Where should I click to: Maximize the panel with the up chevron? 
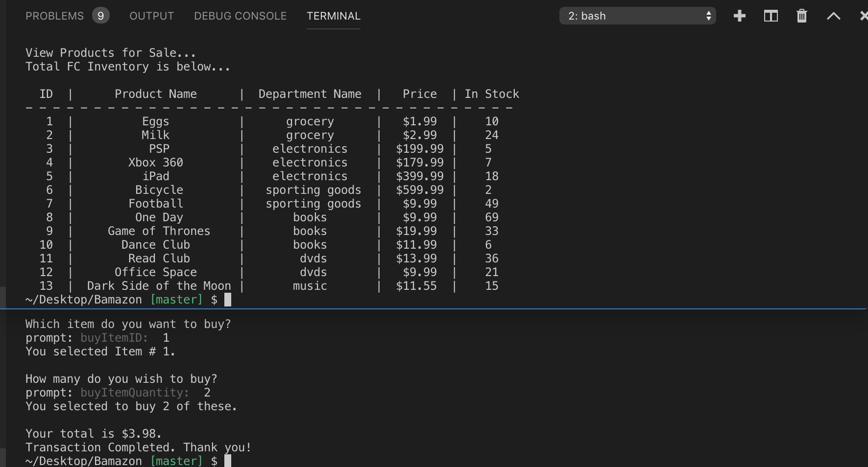tap(833, 16)
